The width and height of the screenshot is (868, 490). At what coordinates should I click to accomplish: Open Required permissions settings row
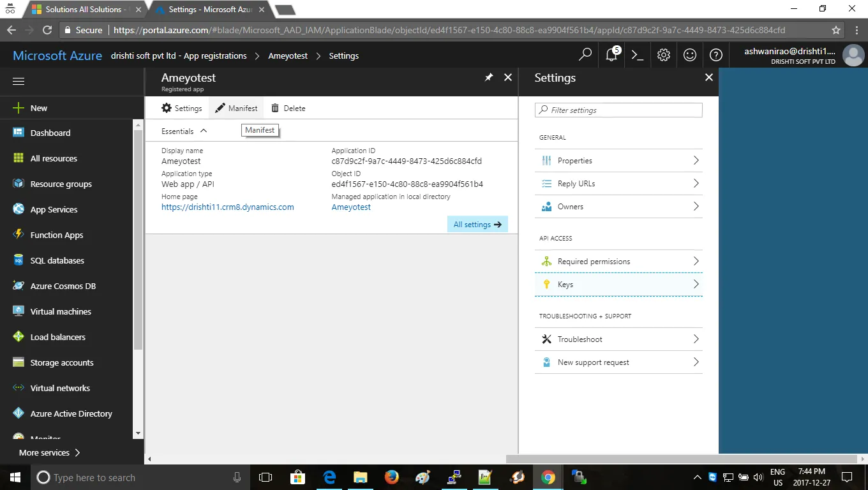pos(618,262)
